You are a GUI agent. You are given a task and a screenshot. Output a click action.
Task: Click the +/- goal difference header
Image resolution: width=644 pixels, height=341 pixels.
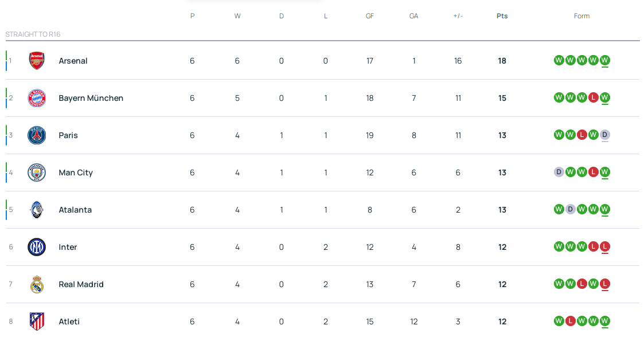click(x=458, y=16)
